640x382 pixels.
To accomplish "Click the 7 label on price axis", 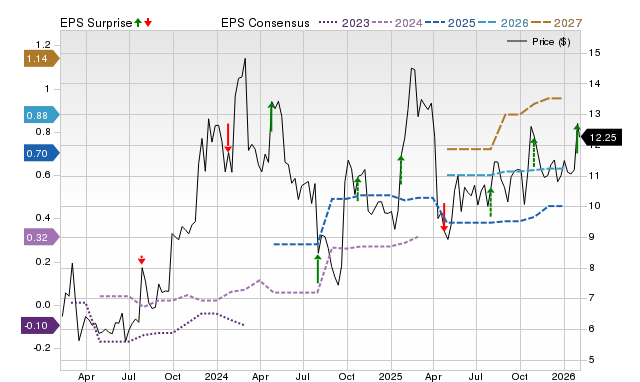I will click(591, 298).
